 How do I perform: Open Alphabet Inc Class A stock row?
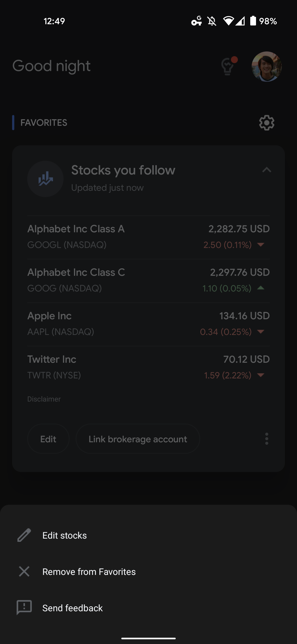pos(148,237)
